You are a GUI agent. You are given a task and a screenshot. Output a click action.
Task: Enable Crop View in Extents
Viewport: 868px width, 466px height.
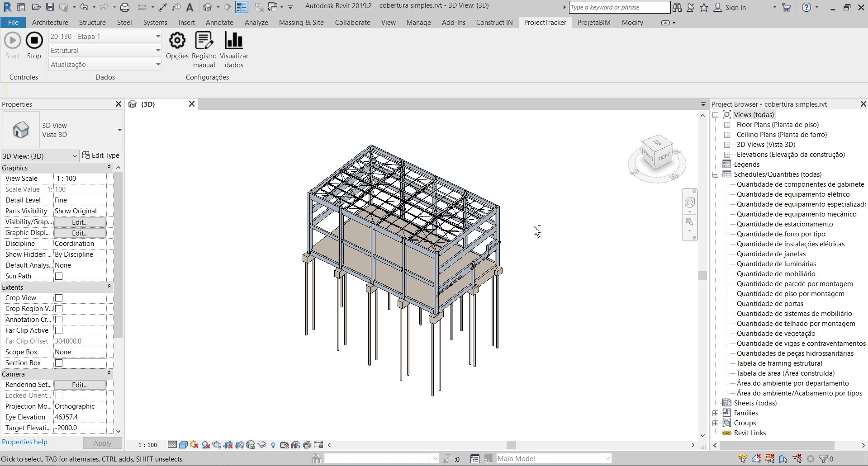(x=59, y=298)
